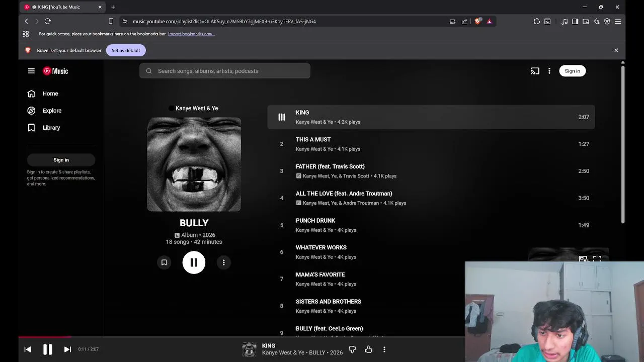Open Brave Shields lion icon
The height and width of the screenshot is (362, 644).
point(477,21)
